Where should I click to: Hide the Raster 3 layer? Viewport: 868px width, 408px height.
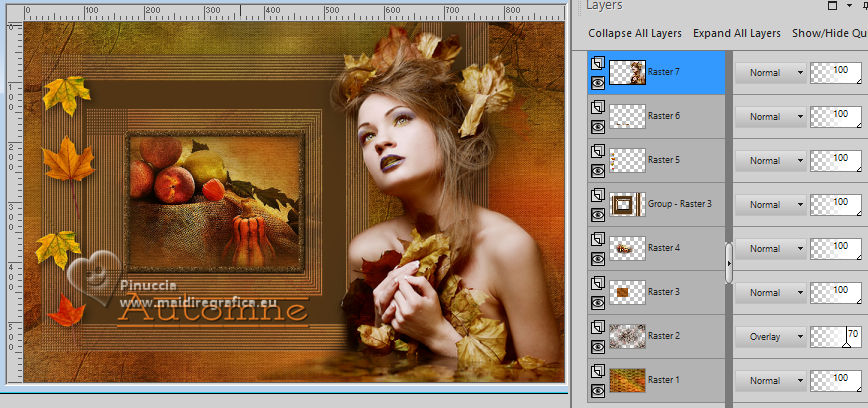(597, 303)
